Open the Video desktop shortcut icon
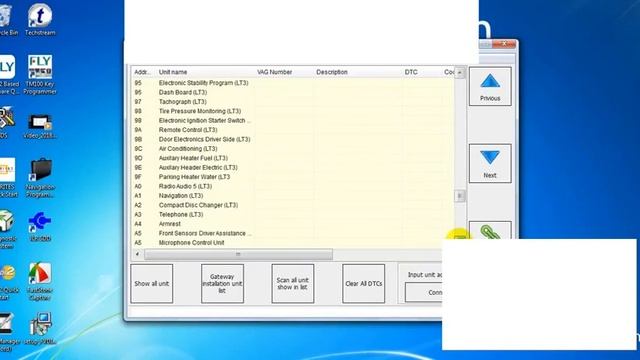The width and height of the screenshot is (640, 360). (x=40, y=127)
